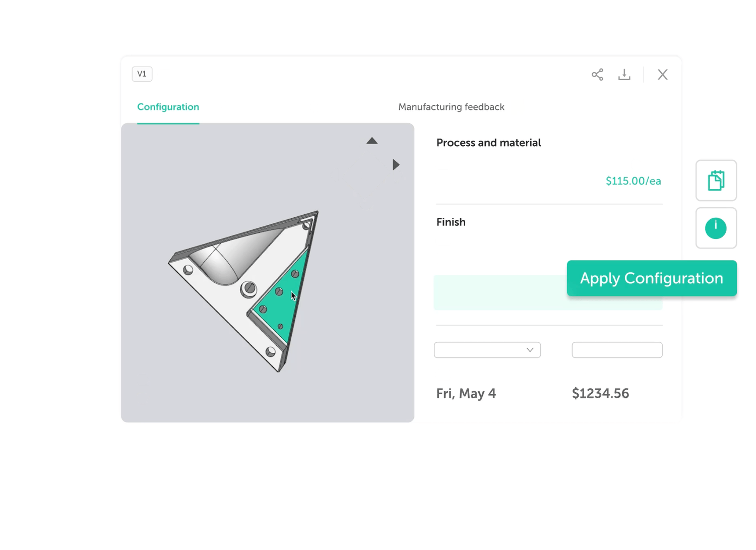Click the $1234.56 total price

tap(600, 393)
